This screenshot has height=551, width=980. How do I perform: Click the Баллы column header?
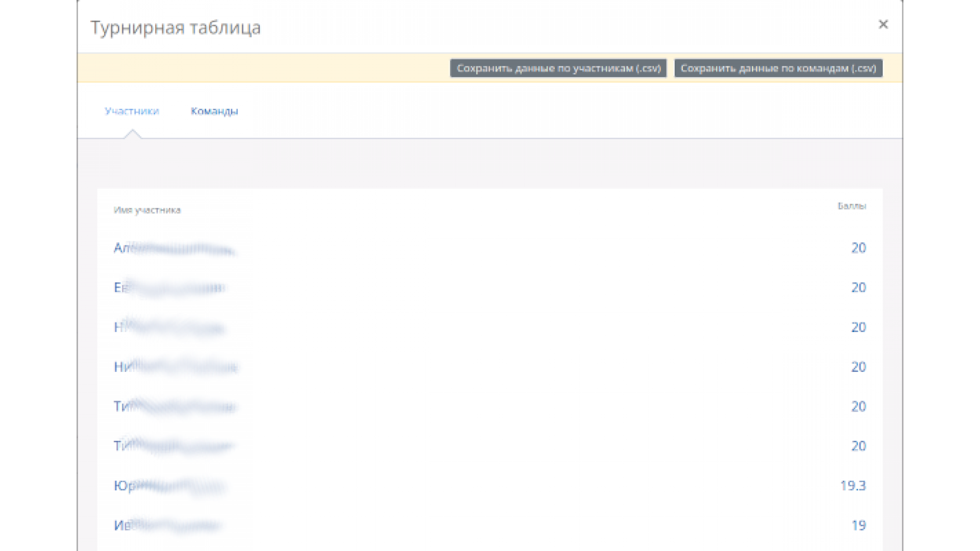851,206
